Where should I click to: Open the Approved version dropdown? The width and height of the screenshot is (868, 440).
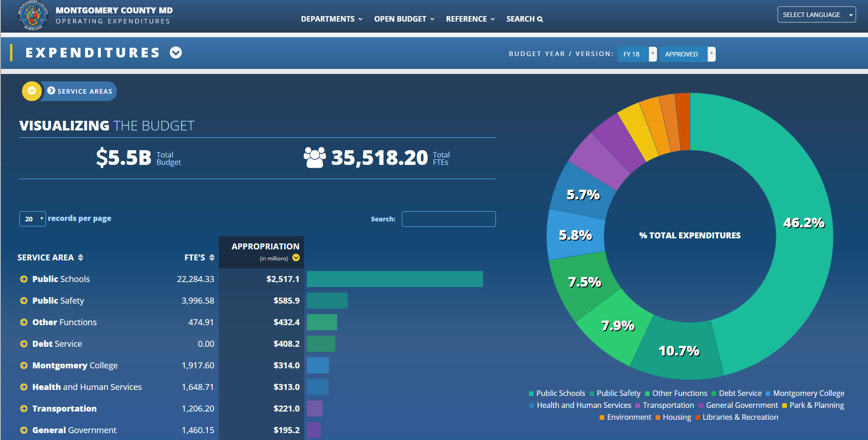687,54
